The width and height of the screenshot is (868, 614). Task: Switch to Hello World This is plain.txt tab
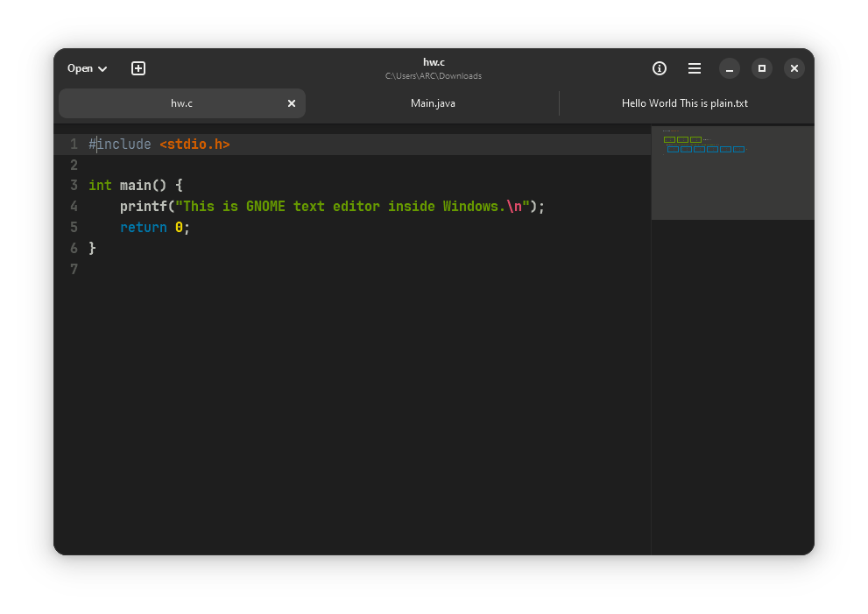coord(685,103)
